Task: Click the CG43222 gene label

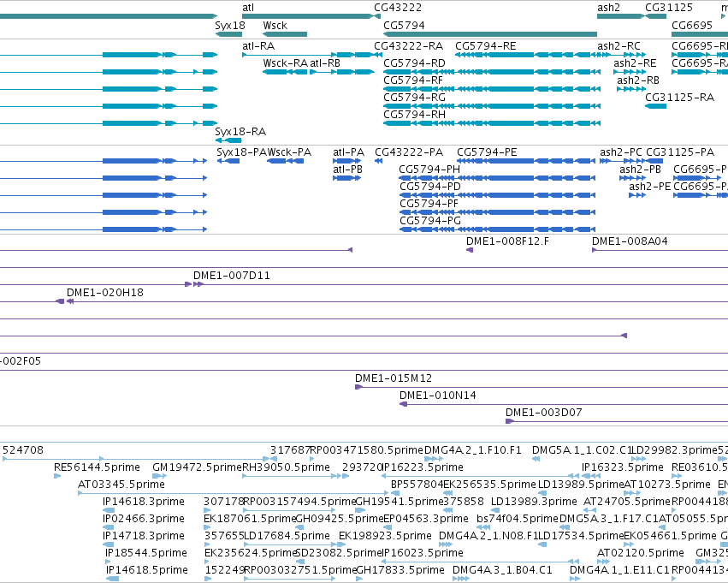Action: [398, 8]
